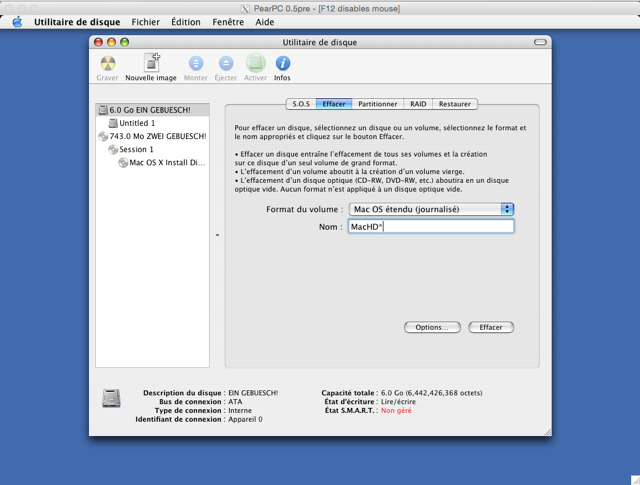
Task: Click the disk icon next to Description du disque
Action: pyautogui.click(x=111, y=398)
